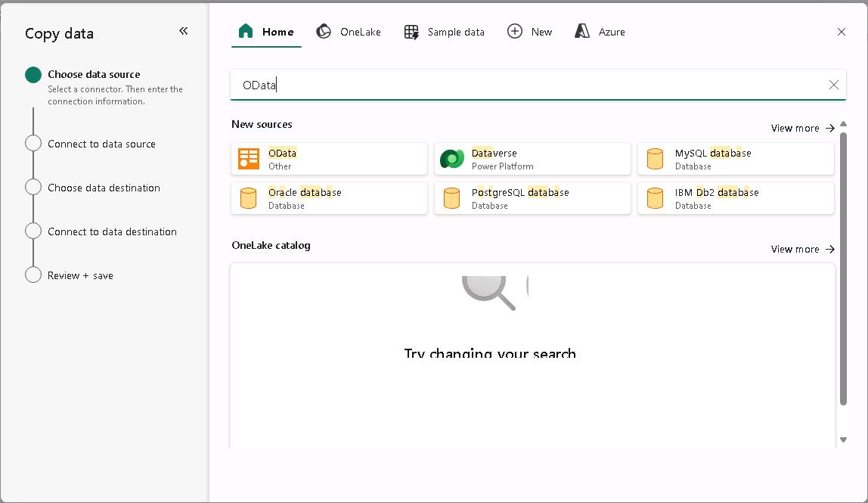This screenshot has width=868, height=503.
Task: Choose the IBM Db2 database icon
Action: pos(656,198)
